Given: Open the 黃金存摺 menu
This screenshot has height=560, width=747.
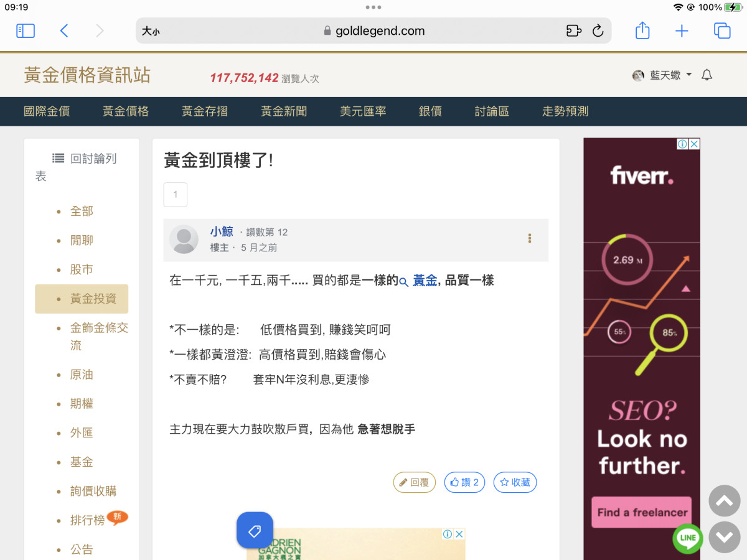Looking at the screenshot, I should pos(205,111).
